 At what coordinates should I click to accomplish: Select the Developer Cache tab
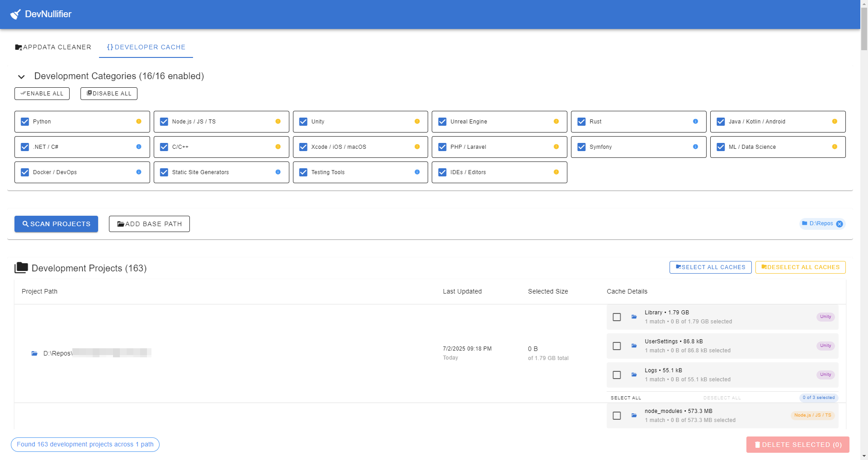(146, 47)
